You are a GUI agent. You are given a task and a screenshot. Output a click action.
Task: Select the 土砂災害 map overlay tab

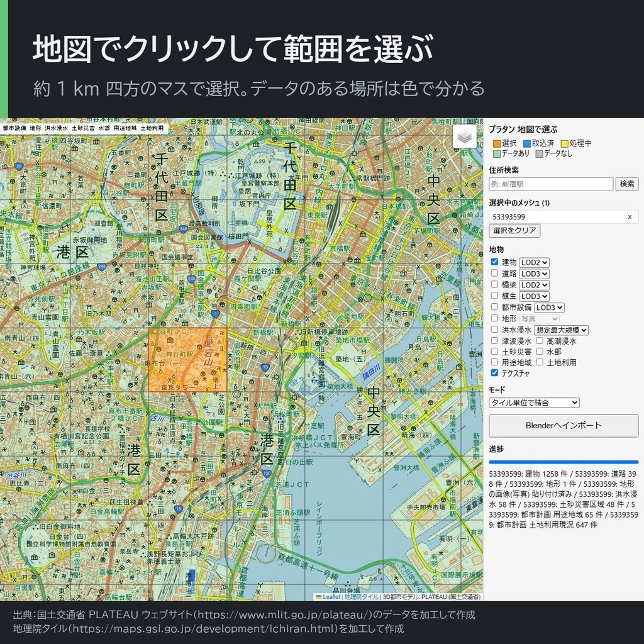[83, 128]
